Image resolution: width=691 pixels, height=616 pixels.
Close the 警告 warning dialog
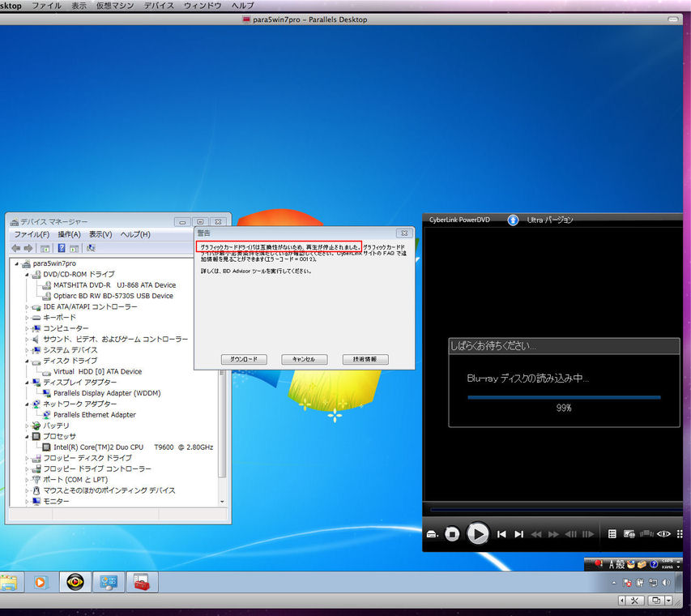click(x=403, y=233)
